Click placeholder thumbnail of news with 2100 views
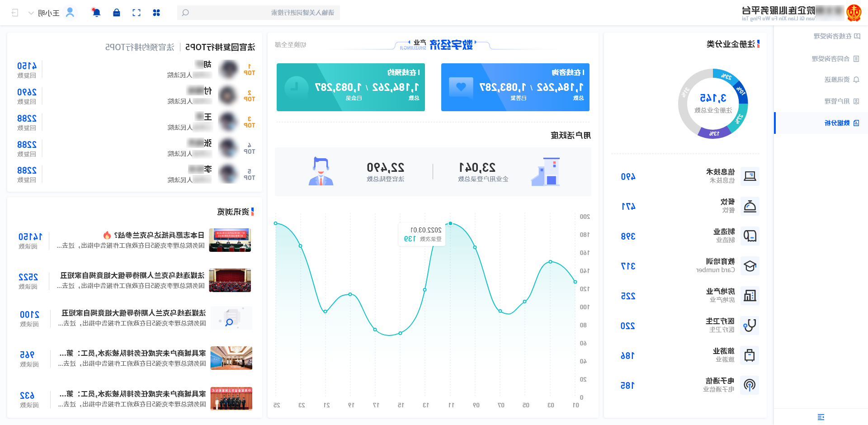The image size is (868, 425). click(231, 318)
